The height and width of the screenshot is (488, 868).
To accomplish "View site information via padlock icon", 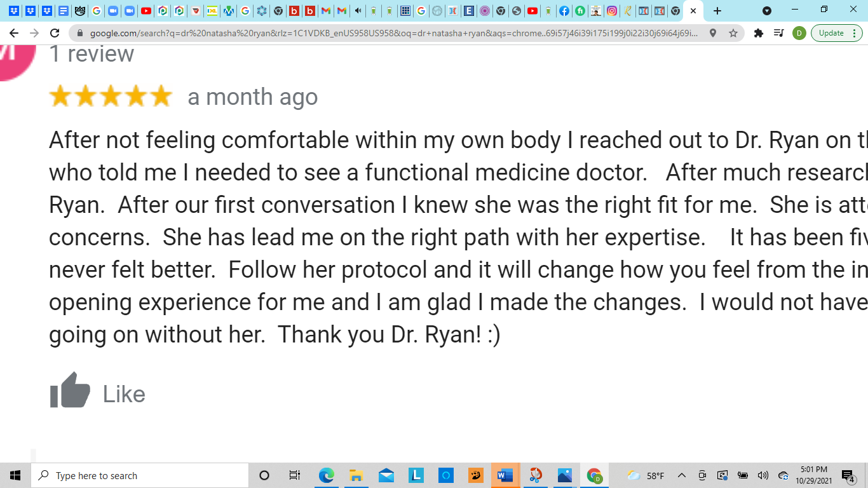I will click(x=79, y=33).
